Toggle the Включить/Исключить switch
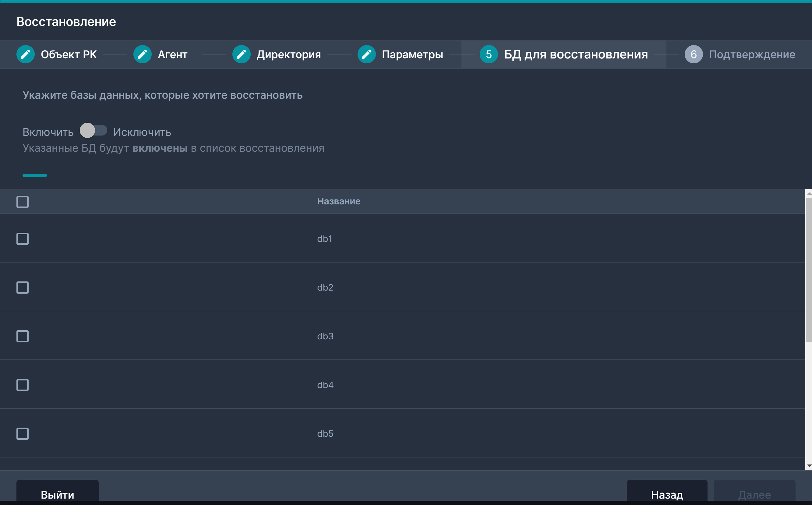812x505 pixels. coord(93,131)
